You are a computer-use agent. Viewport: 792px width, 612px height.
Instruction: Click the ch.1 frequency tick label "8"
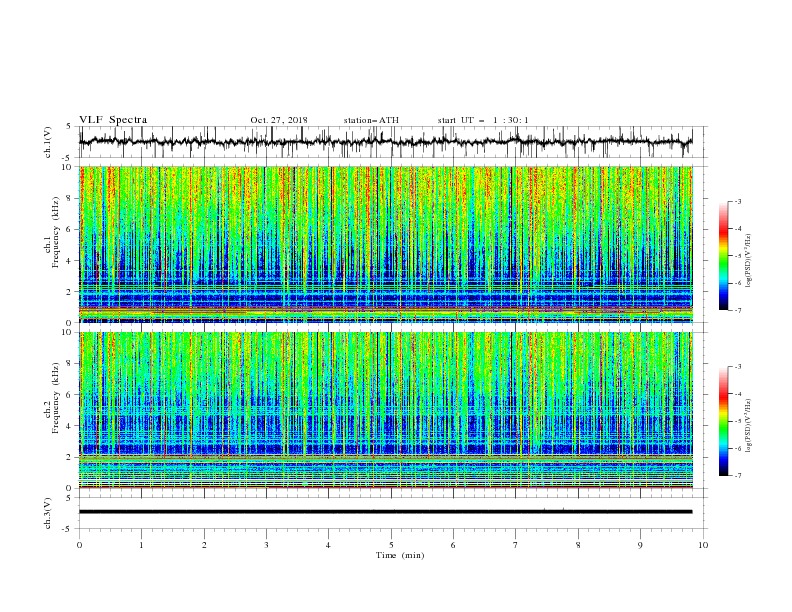pos(71,198)
